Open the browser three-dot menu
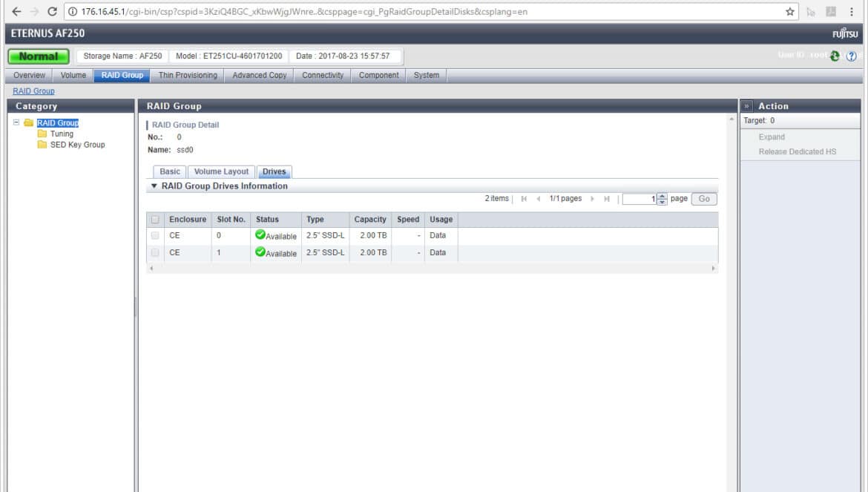 point(852,12)
